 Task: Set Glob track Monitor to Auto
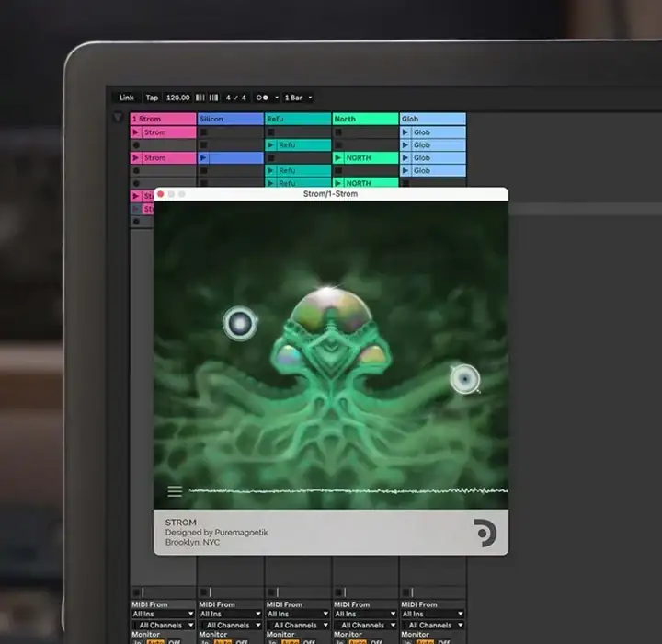pos(425,642)
